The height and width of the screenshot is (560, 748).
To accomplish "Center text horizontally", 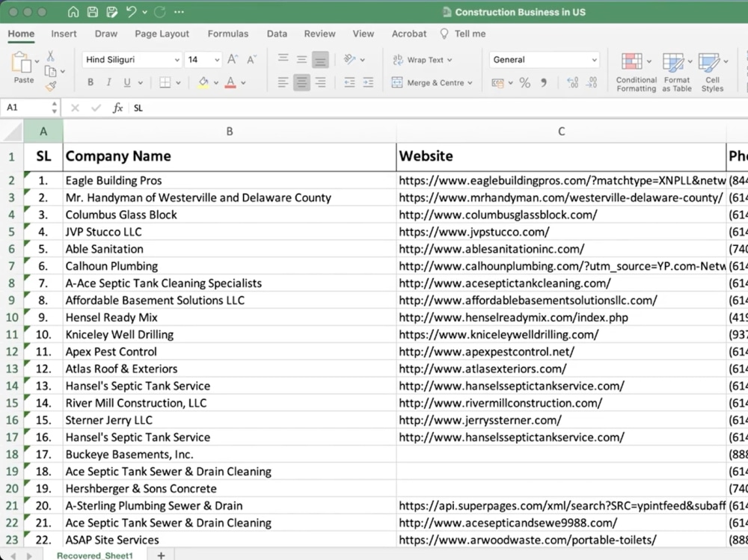I will 301,82.
